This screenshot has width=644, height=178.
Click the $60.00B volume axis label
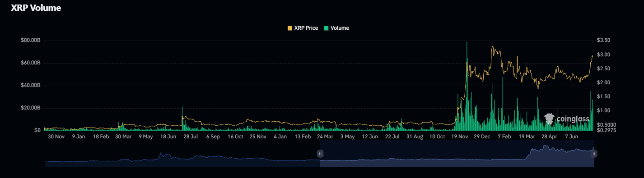(31, 63)
